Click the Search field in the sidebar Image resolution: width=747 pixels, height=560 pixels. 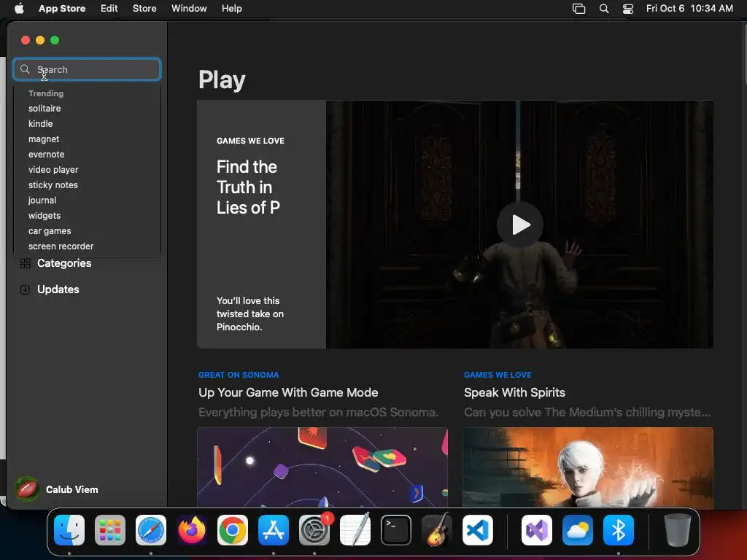(x=87, y=69)
